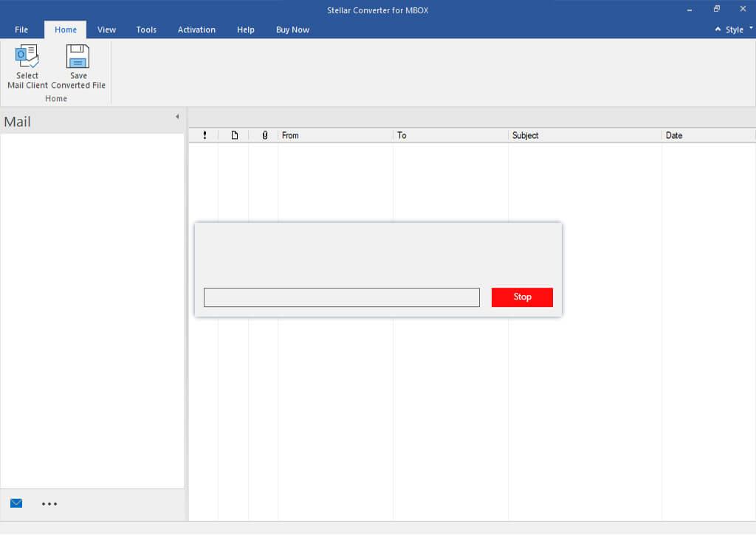Sort messages by To column
Image resolution: width=756 pixels, height=535 pixels.
[x=450, y=136]
